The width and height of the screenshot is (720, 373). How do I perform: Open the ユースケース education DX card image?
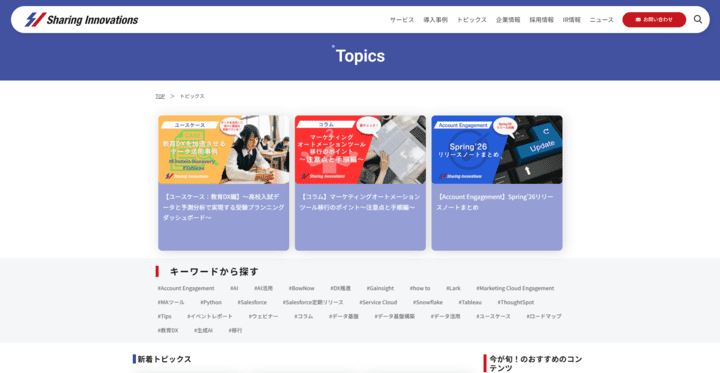click(224, 150)
